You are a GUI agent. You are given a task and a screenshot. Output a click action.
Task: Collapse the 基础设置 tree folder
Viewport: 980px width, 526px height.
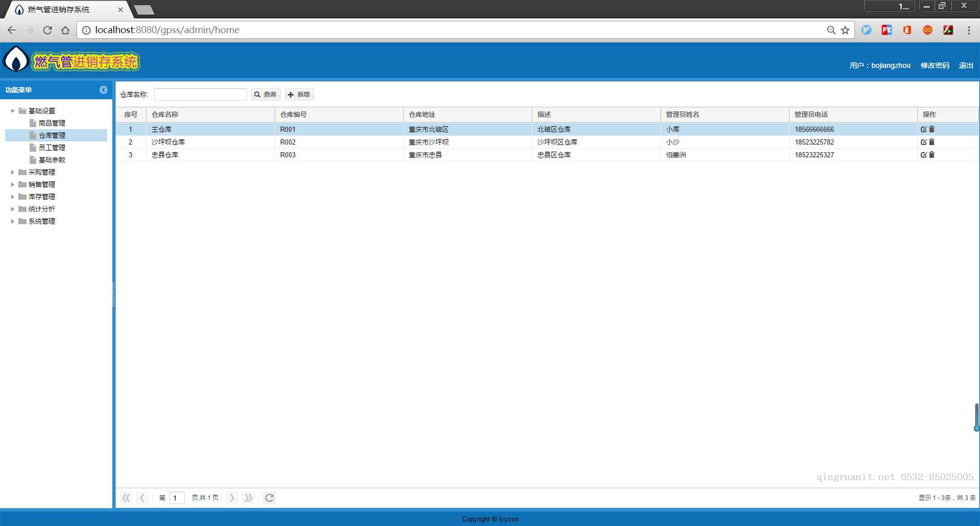pos(13,111)
